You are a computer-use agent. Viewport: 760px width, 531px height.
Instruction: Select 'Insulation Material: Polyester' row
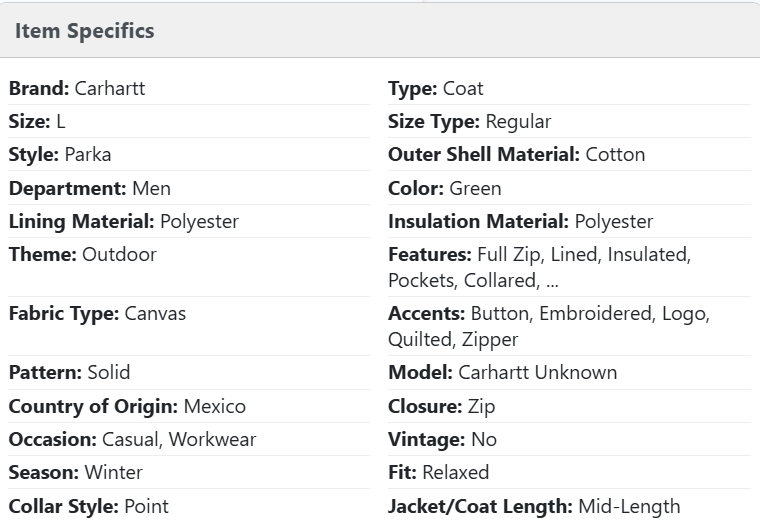[570, 221]
